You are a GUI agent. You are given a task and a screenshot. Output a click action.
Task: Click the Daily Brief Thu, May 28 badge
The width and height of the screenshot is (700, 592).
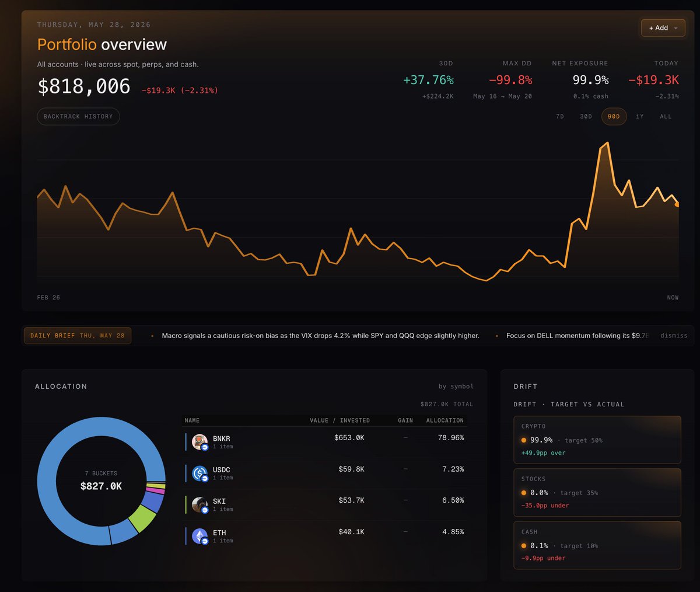(78, 336)
